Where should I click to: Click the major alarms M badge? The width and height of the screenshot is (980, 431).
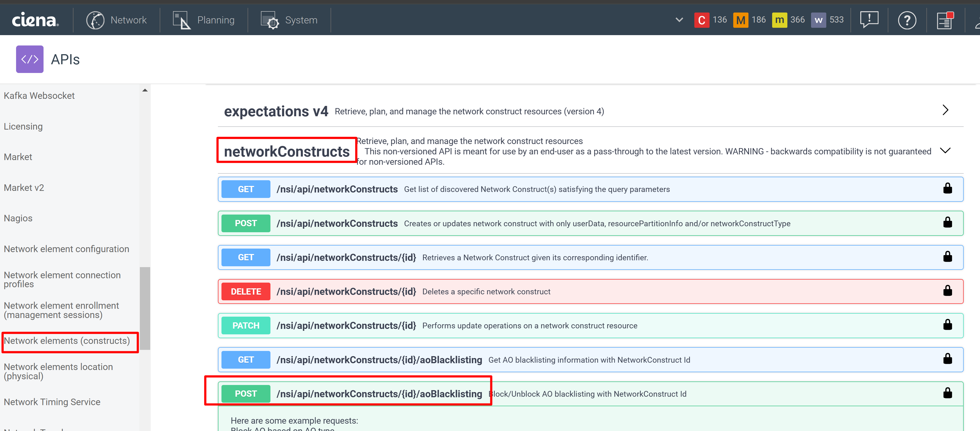[x=740, y=20]
